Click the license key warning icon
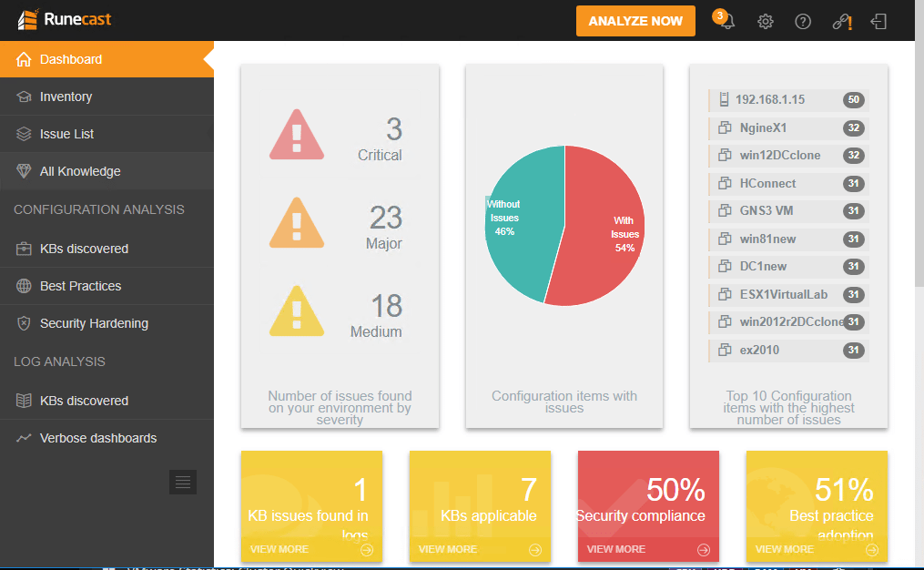 click(842, 22)
